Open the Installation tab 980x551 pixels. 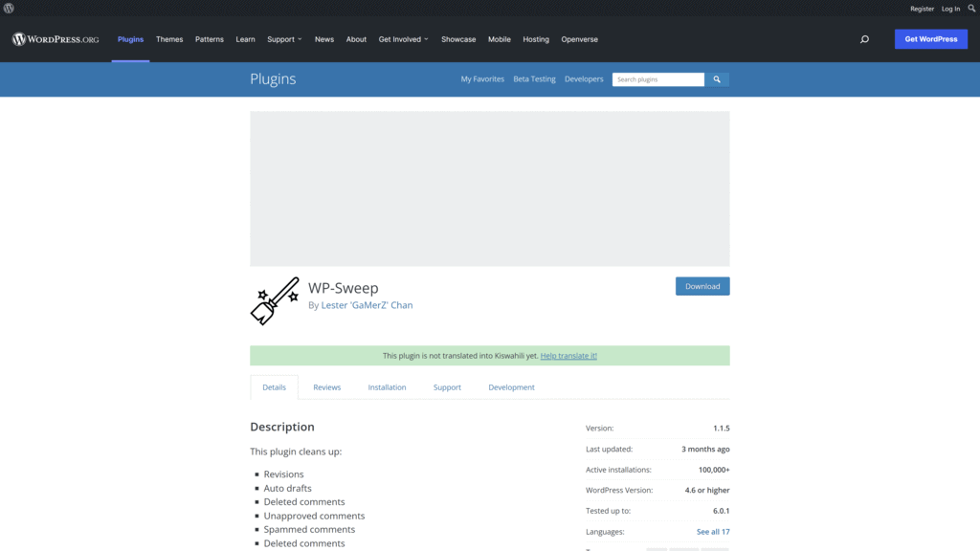[x=387, y=387]
